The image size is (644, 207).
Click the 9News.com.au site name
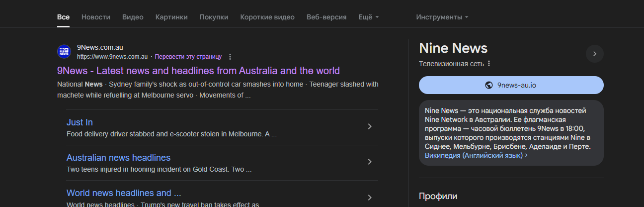(x=100, y=48)
